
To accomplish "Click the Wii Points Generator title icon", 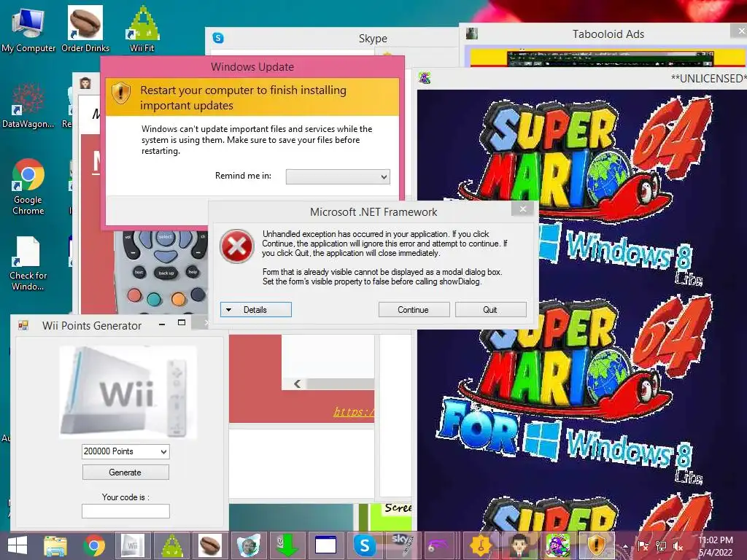I will (x=23, y=325).
